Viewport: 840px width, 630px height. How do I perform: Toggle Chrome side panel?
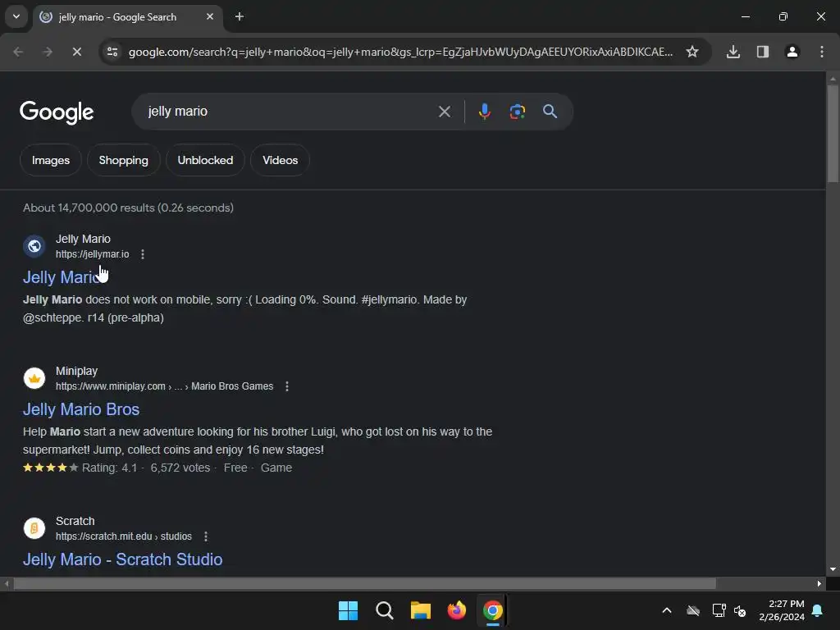click(x=763, y=52)
